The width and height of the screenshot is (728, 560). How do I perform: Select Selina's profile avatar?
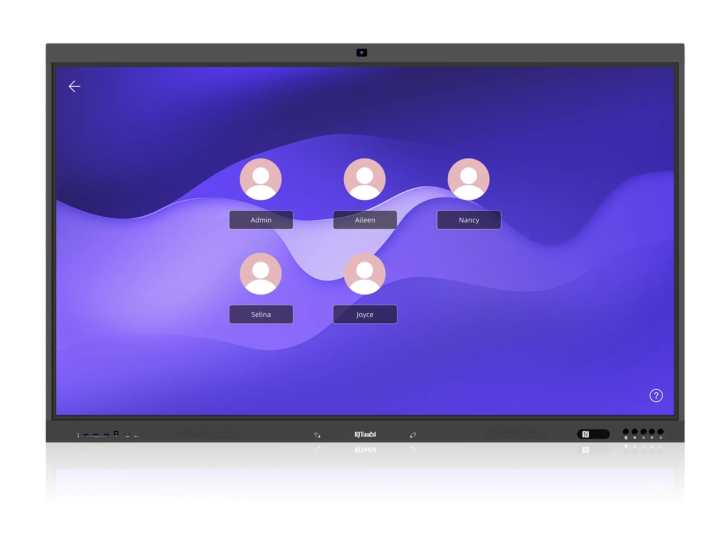pyautogui.click(x=261, y=274)
